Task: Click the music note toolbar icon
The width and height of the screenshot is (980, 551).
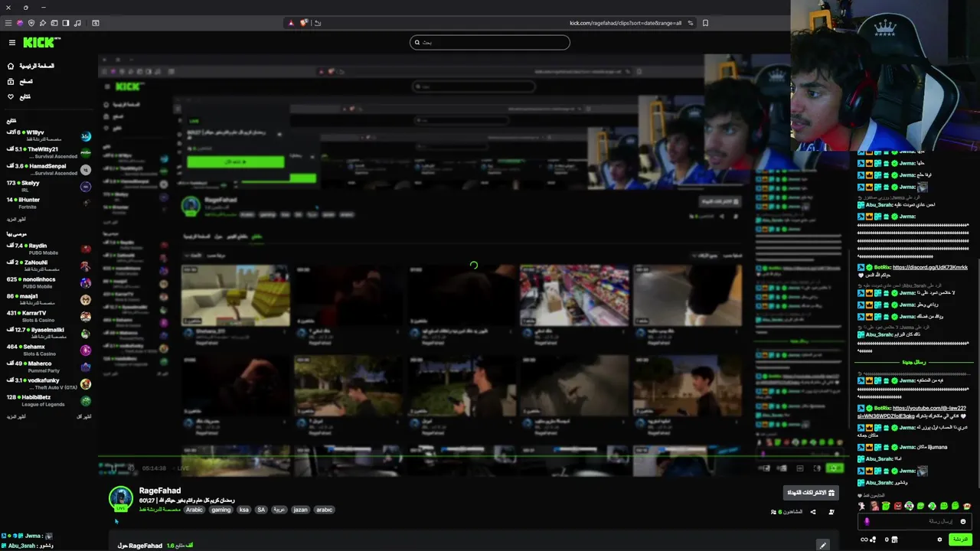Action: [78, 23]
